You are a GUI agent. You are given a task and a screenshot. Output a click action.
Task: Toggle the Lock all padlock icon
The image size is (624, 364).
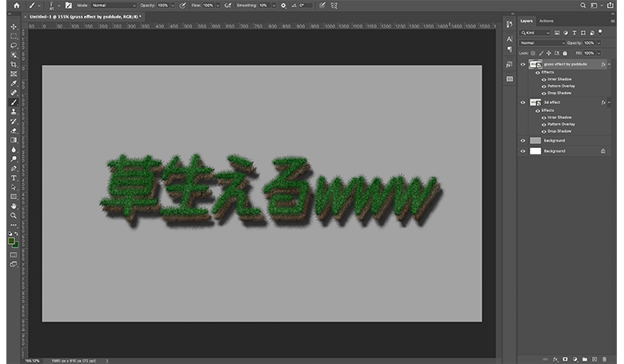click(x=565, y=53)
